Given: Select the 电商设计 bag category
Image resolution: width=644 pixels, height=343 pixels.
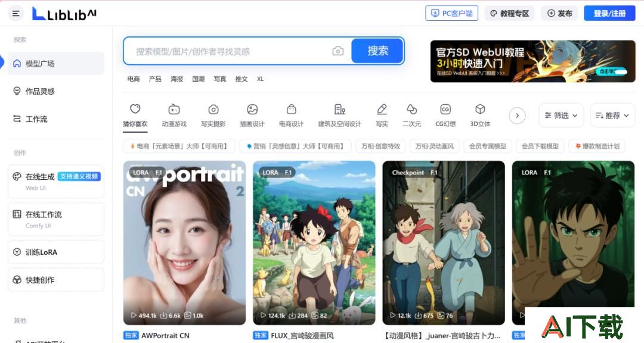Looking at the screenshot, I should (x=291, y=116).
